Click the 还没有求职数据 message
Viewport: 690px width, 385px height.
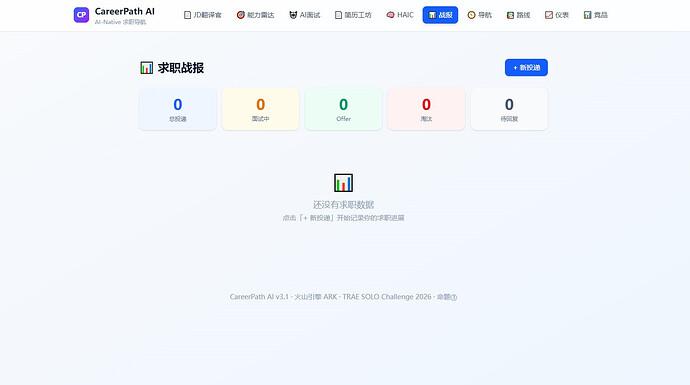click(343, 205)
